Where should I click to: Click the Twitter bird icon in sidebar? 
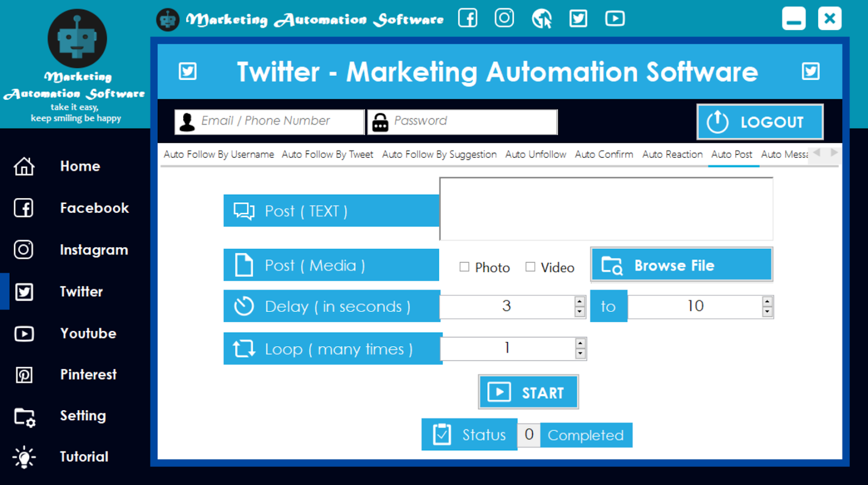(x=24, y=291)
